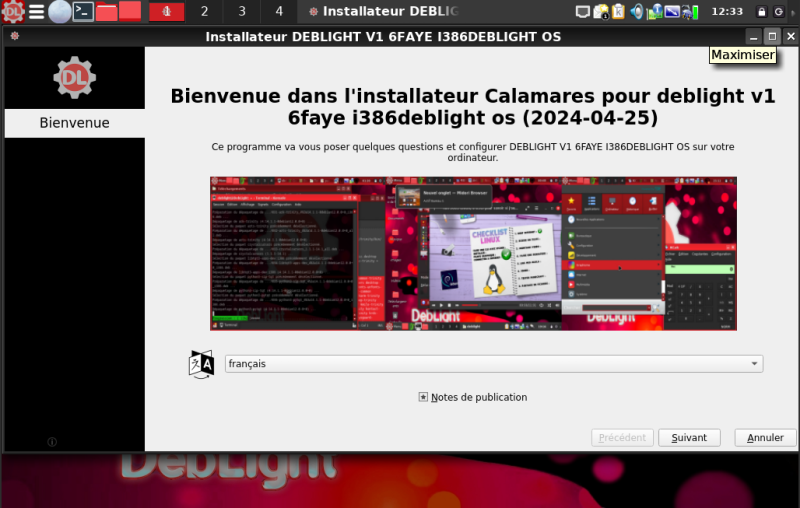Switch to virtual desktop 3
The image size is (800, 508).
tap(242, 11)
